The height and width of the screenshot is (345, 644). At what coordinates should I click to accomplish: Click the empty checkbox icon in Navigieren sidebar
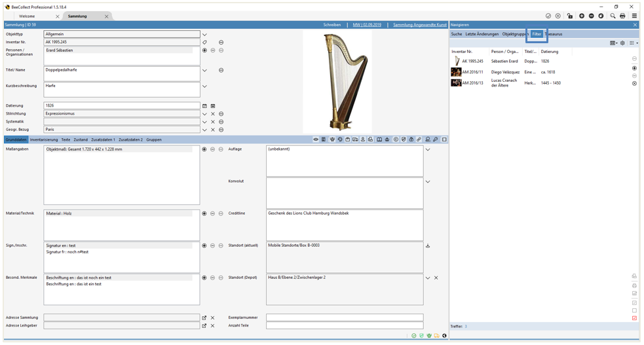coord(634,310)
